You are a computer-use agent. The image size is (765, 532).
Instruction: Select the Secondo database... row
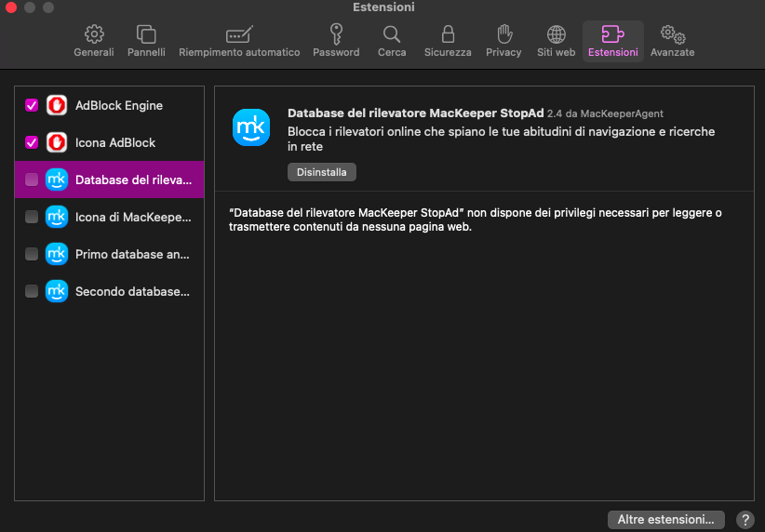109,291
